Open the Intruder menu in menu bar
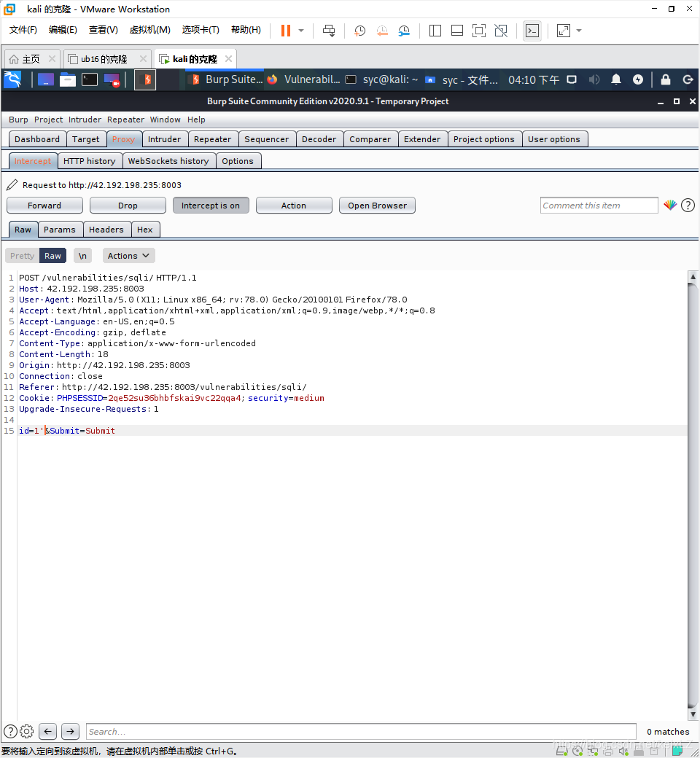 (85, 120)
